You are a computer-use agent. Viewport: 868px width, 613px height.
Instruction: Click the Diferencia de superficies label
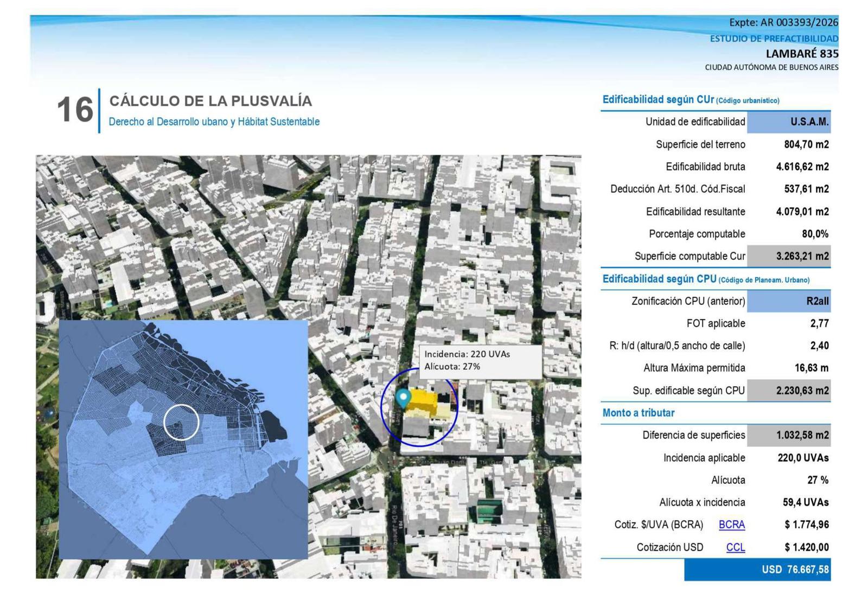tap(694, 435)
